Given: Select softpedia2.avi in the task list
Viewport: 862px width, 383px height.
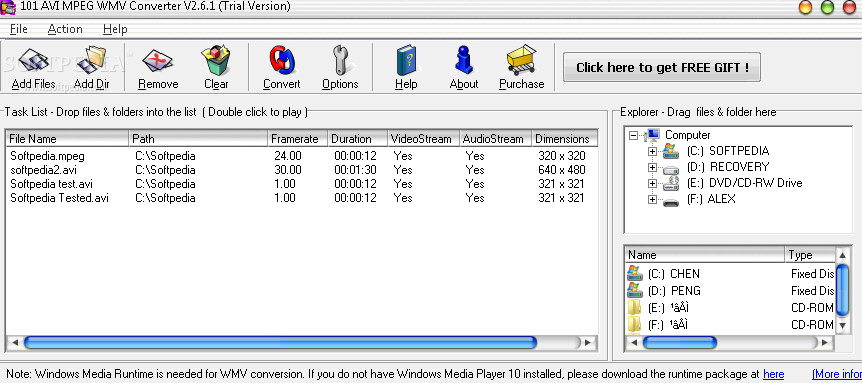Looking at the screenshot, I should tap(43, 170).
